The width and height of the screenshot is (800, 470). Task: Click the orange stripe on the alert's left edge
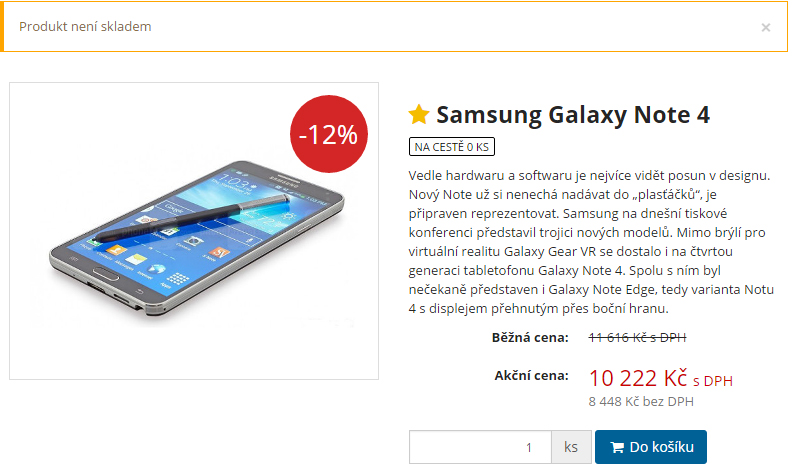click(x=3, y=27)
